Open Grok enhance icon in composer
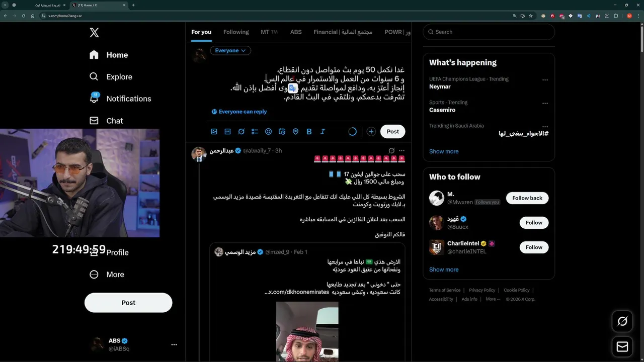Viewport: 644px width, 362px height. [x=242, y=132]
